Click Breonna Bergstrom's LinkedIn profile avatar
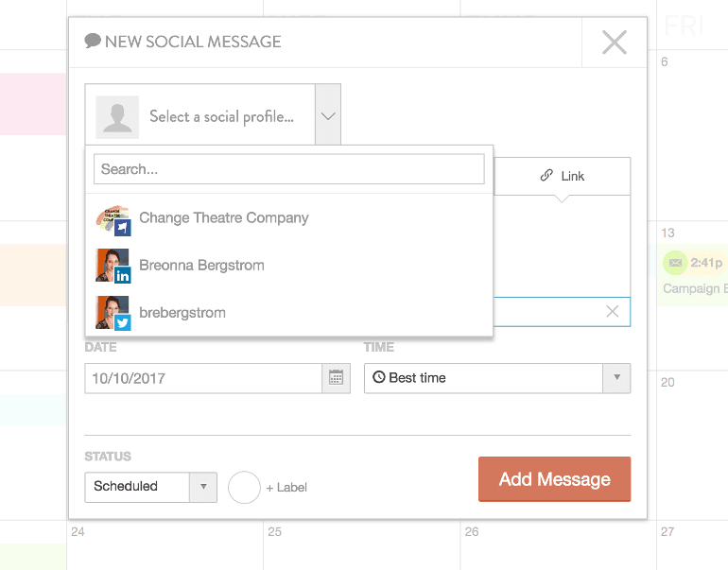Screen dimensions: 728x570 [113, 266]
